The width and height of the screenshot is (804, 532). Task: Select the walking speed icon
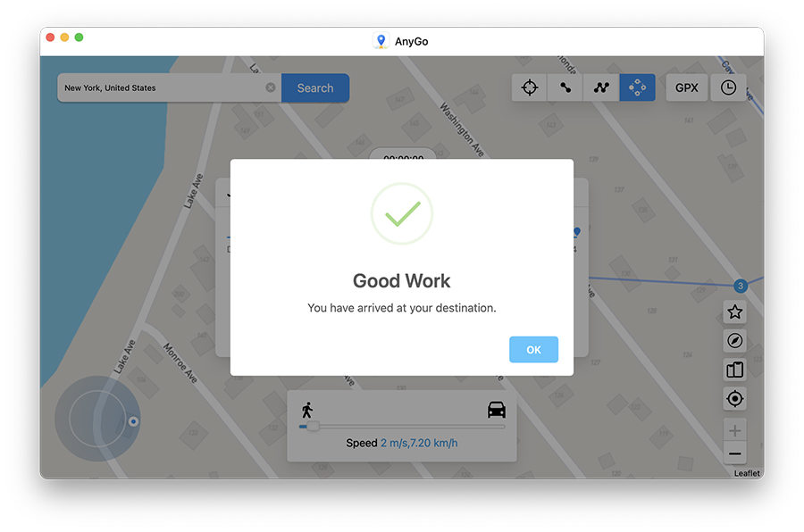coord(307,410)
